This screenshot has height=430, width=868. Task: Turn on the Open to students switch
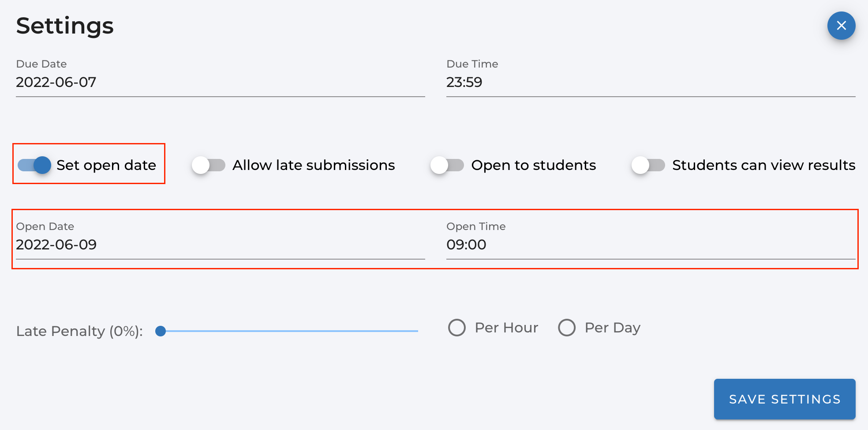[447, 165]
